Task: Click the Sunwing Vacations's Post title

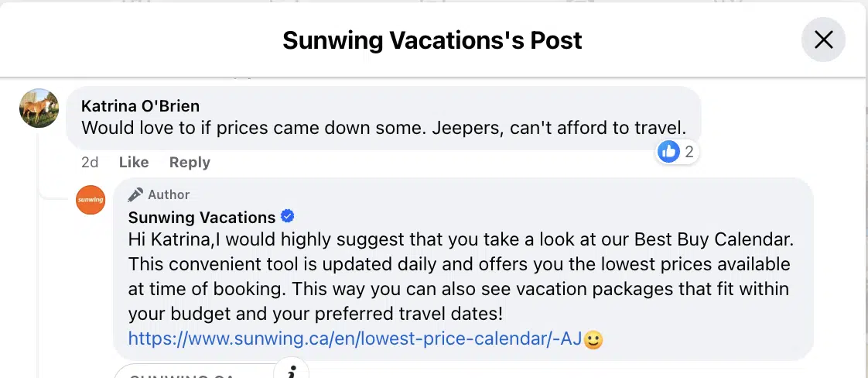Action: [432, 40]
